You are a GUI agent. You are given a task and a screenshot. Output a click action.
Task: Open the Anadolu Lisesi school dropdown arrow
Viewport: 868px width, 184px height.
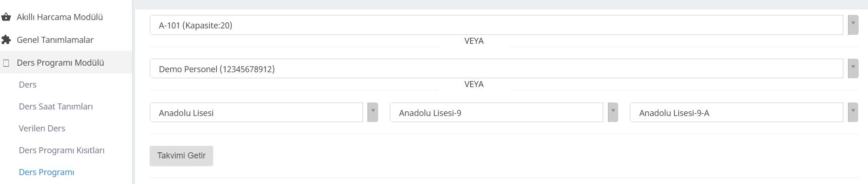pyautogui.click(x=373, y=112)
